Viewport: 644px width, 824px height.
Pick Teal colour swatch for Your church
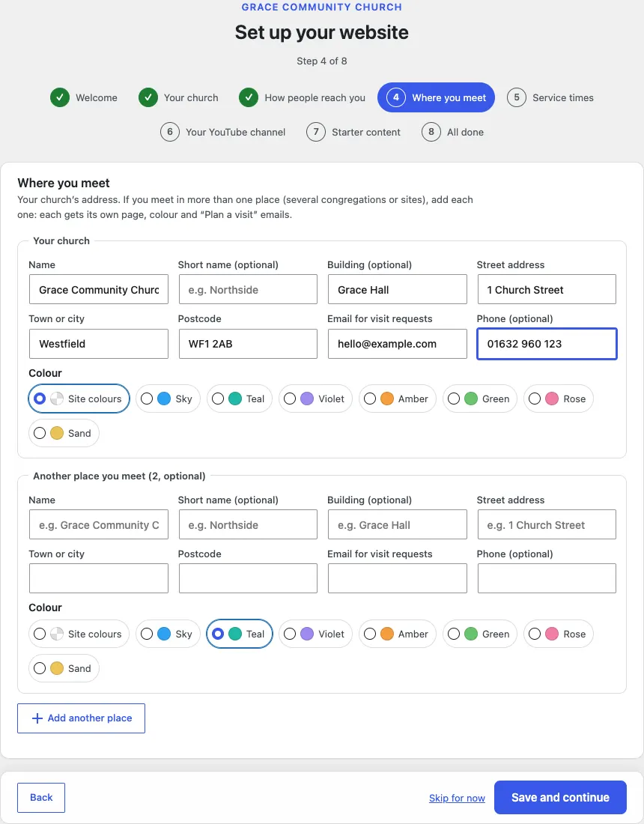pos(235,399)
